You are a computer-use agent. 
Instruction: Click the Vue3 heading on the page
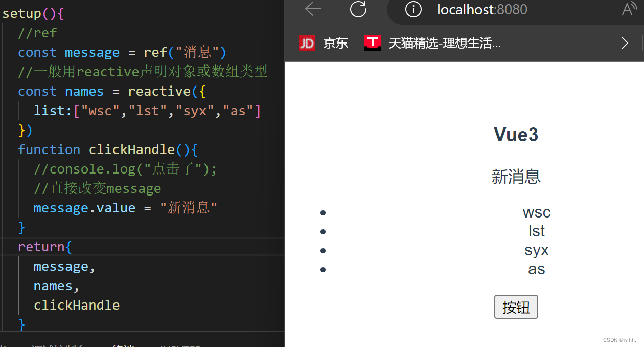pyautogui.click(x=516, y=134)
